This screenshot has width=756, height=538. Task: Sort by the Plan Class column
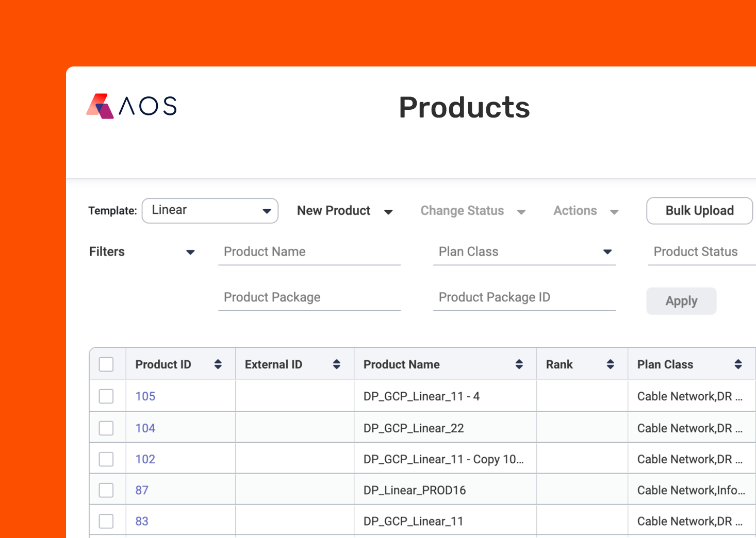pyautogui.click(x=739, y=364)
